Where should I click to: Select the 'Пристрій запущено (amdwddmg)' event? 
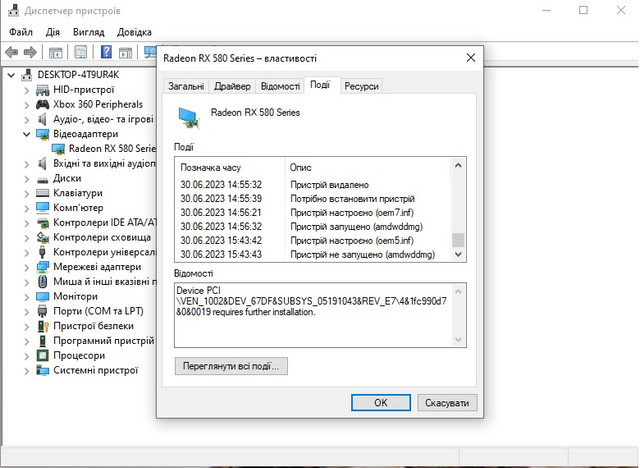click(315, 226)
